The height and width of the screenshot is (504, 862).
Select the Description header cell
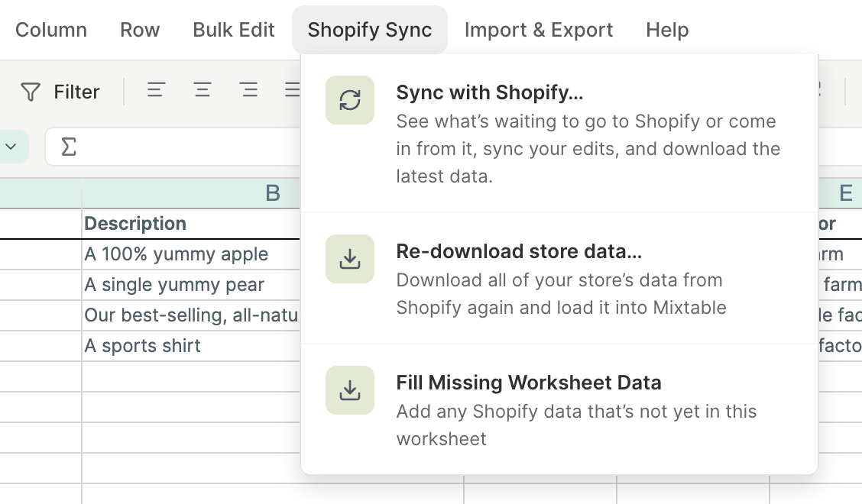(x=191, y=224)
